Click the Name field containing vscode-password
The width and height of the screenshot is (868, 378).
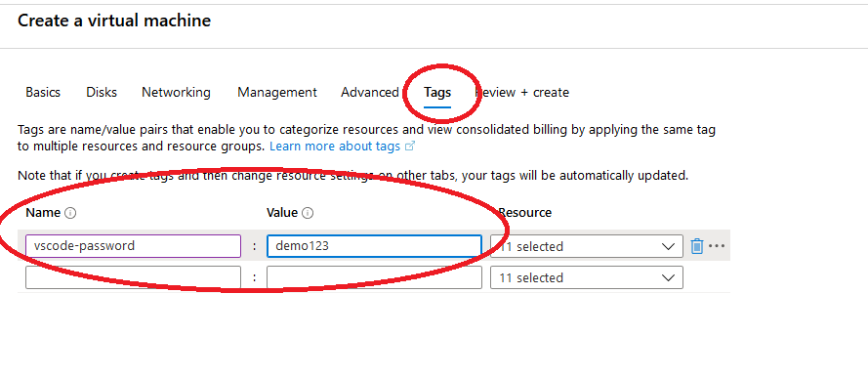pyautogui.click(x=133, y=246)
